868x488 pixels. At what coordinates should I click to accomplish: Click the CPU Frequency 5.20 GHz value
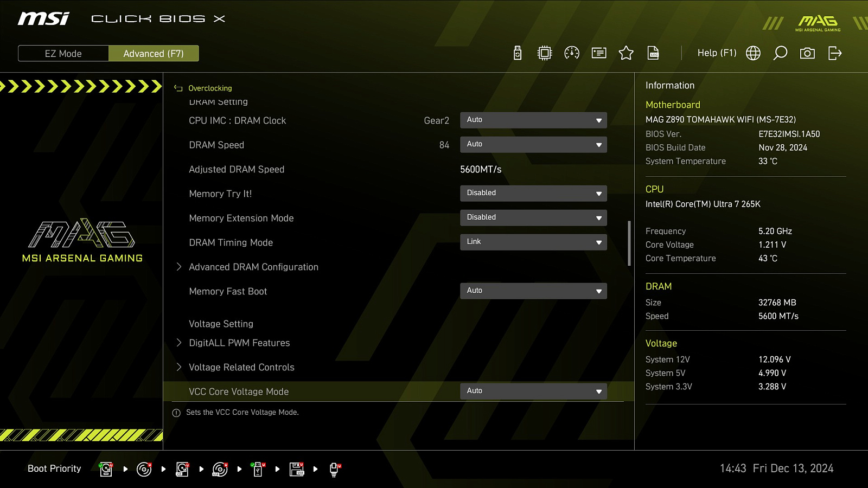click(775, 231)
